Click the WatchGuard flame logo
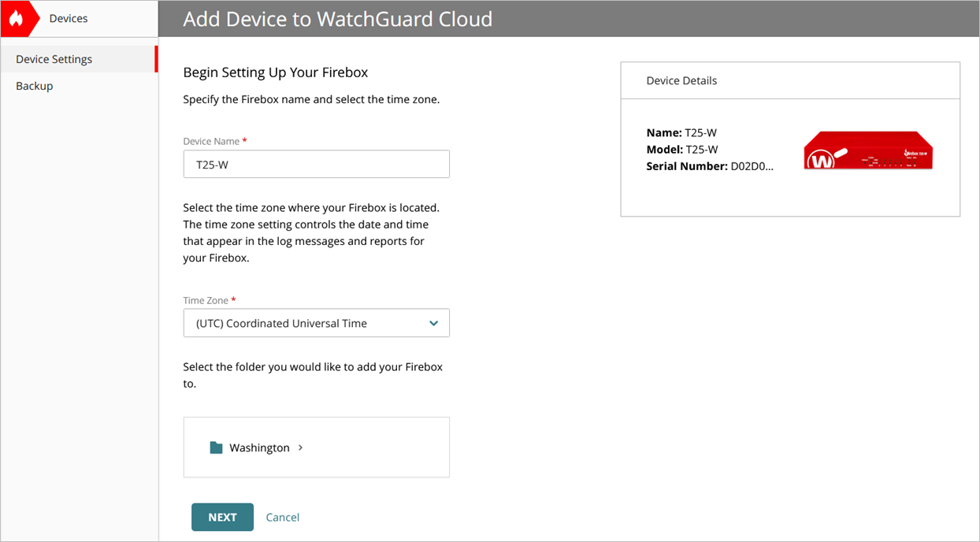Viewport: 980px width, 542px height. point(17,17)
